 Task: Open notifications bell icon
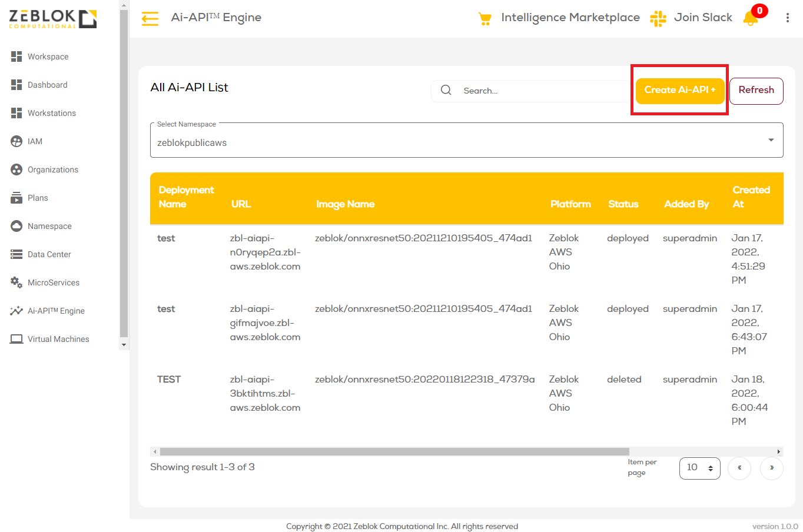(x=751, y=18)
